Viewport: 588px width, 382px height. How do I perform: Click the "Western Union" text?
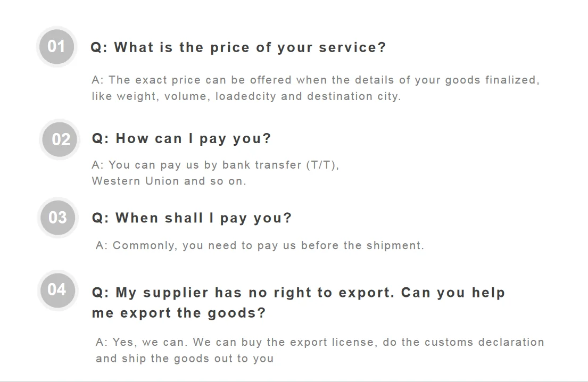(135, 181)
